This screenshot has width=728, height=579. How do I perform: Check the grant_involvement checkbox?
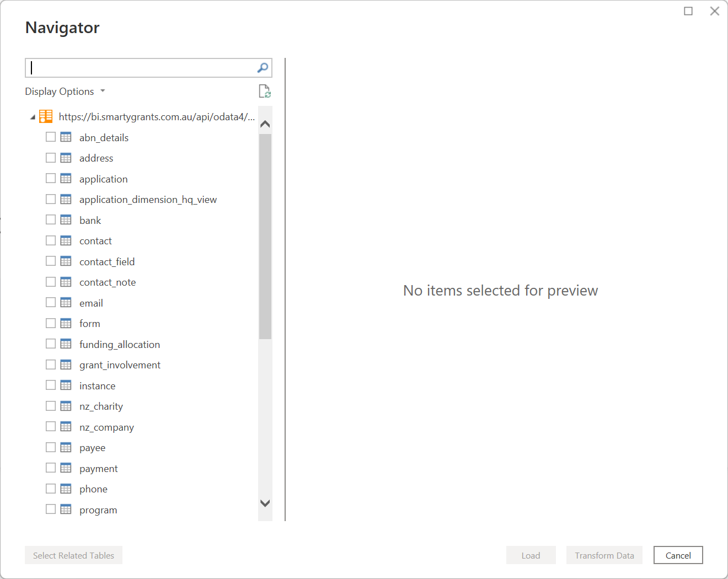pyautogui.click(x=51, y=364)
